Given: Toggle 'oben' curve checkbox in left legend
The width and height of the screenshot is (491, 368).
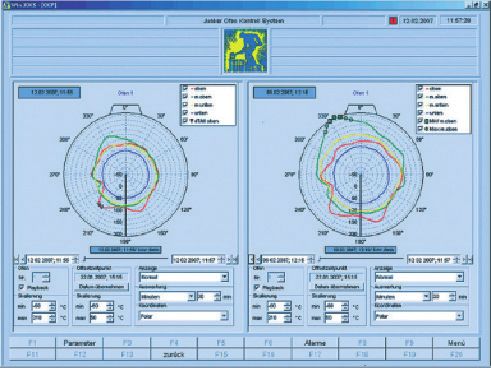Looking at the screenshot, I should coord(185,88).
